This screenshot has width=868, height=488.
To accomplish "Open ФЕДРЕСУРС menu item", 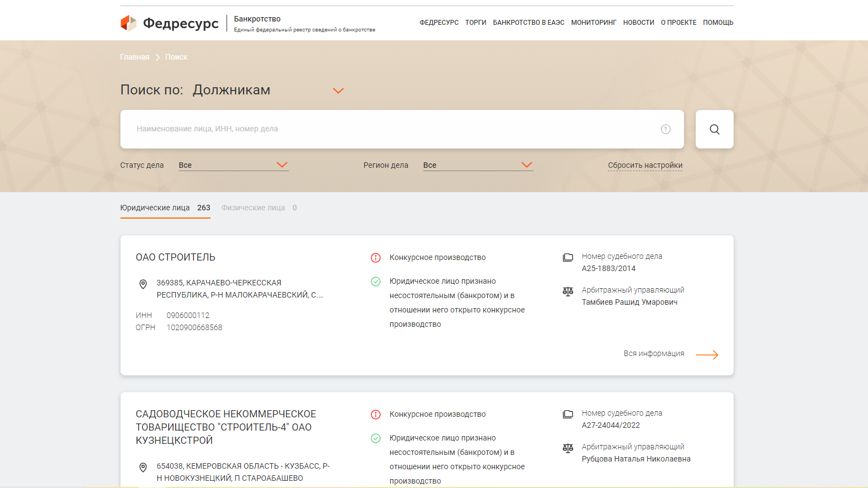I will (x=439, y=23).
